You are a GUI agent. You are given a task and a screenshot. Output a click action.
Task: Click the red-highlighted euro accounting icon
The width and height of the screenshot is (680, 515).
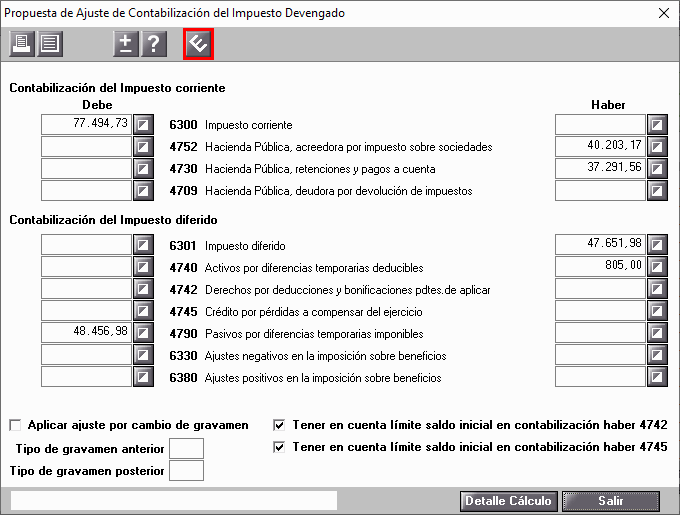[199, 44]
